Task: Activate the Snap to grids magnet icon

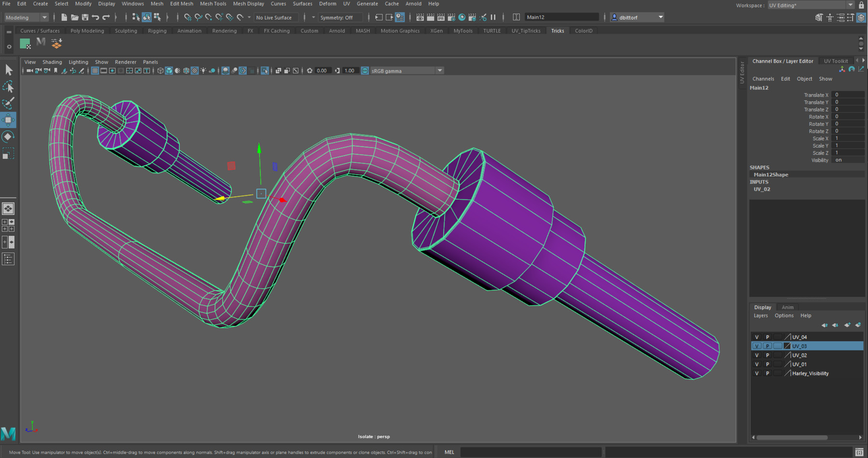Action: tap(188, 17)
